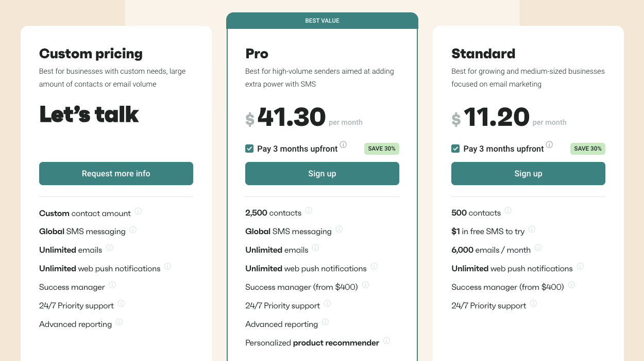This screenshot has height=361, width=644.
Task: Click the Personalized product recommender text
Action: coord(312,342)
